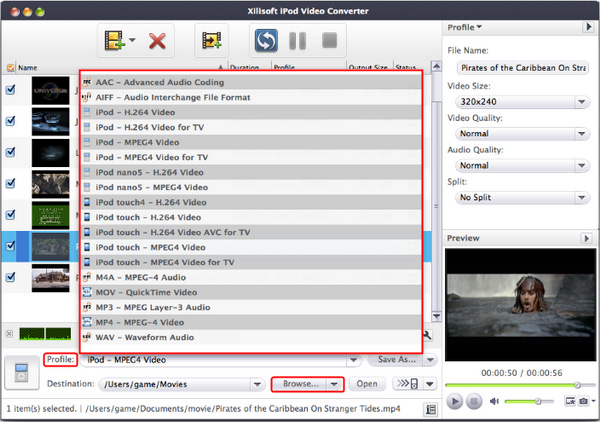The image size is (600, 422).
Task: Pick iPod touch - MPEG4 Video
Action: [251, 247]
